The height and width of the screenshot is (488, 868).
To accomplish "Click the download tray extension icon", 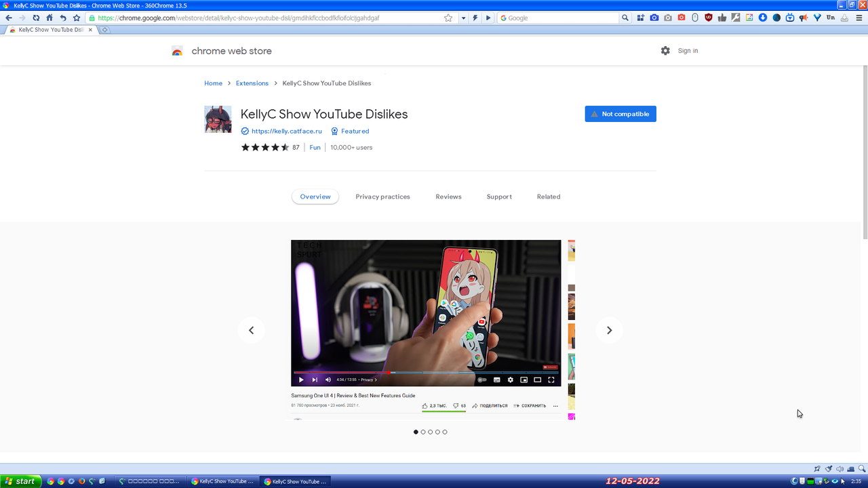I will (844, 18).
